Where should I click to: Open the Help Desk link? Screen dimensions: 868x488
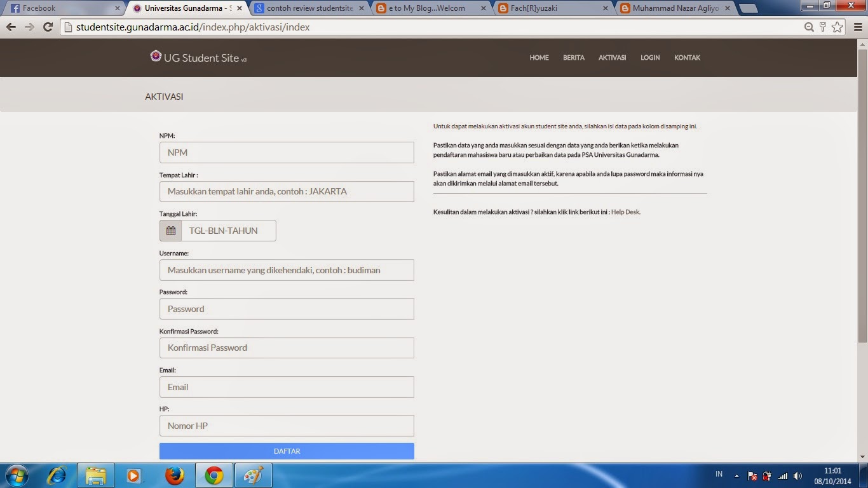[x=625, y=212]
